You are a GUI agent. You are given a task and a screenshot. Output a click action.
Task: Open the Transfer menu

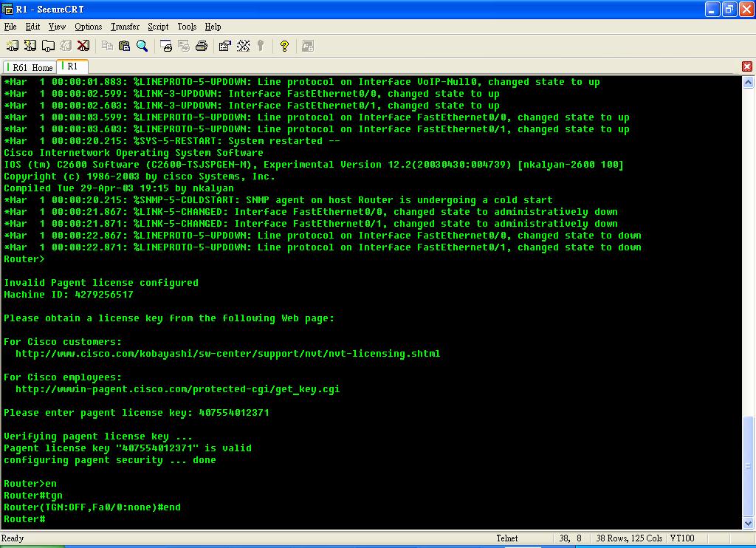pos(125,27)
